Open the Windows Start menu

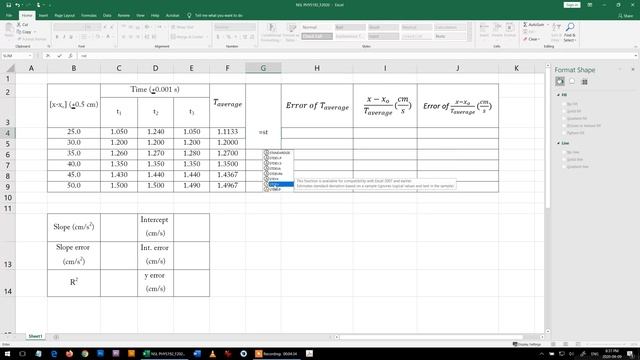coord(7,353)
